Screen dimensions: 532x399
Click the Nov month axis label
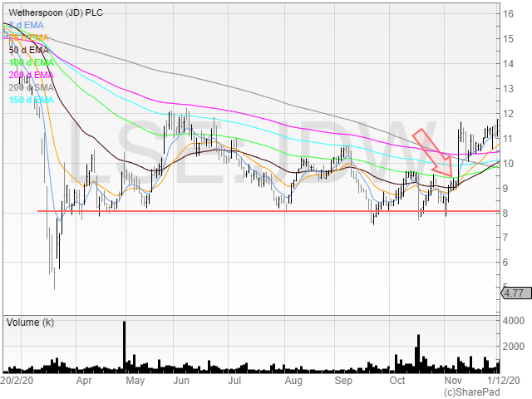pos(453,381)
